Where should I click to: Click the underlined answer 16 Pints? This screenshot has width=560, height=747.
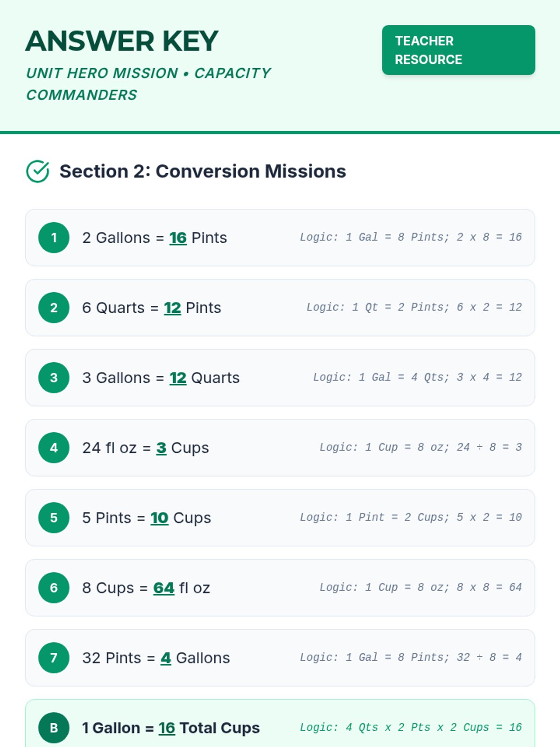tap(178, 238)
